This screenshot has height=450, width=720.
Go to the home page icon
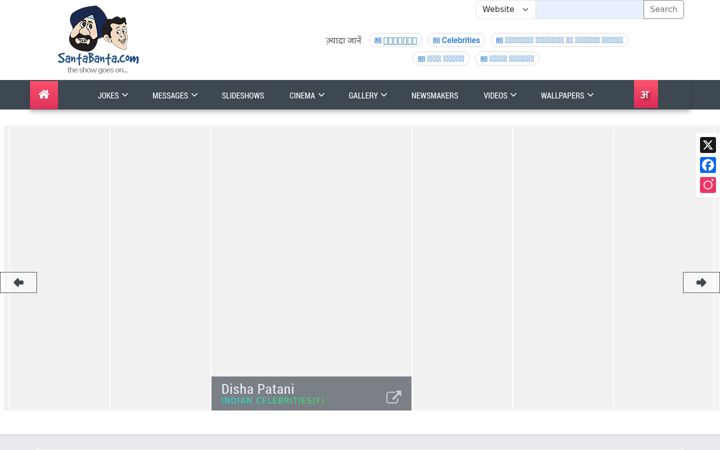pyautogui.click(x=44, y=95)
